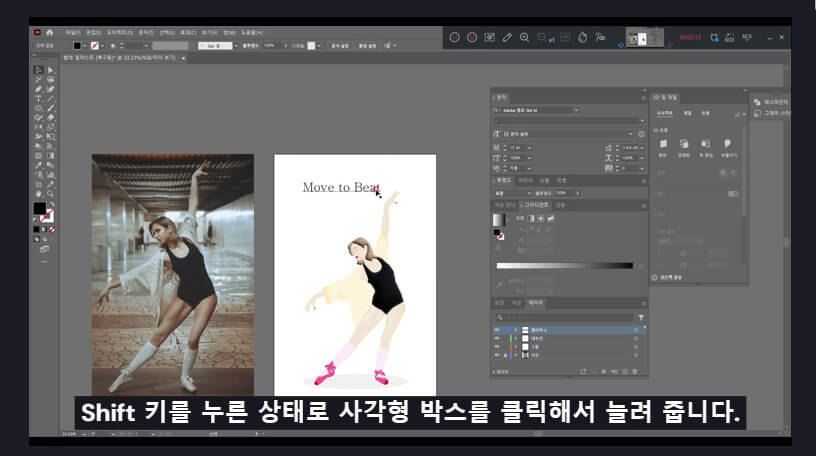Image resolution: width=816 pixels, height=456 pixels.
Task: Hide the red-coded layer via its eye
Action: click(x=497, y=347)
